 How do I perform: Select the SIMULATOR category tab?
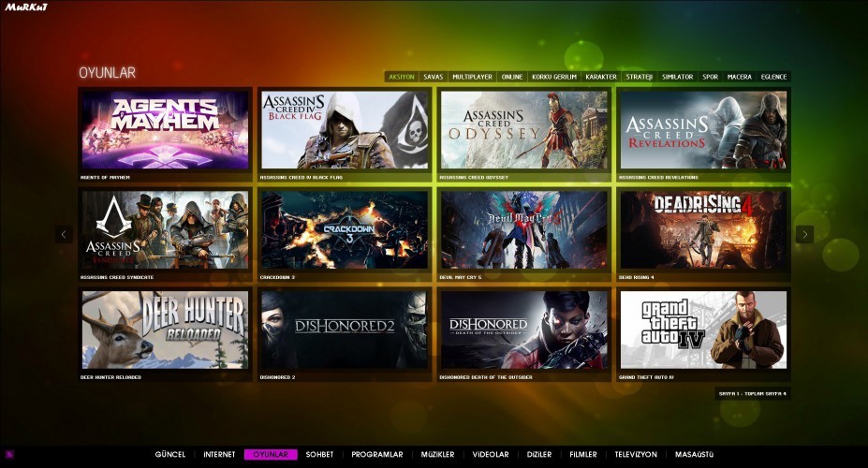(x=678, y=77)
